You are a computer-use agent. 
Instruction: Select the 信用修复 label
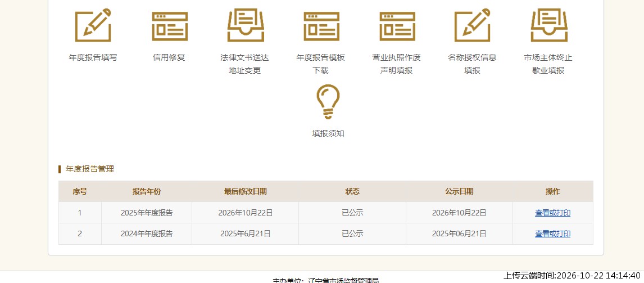[169, 57]
